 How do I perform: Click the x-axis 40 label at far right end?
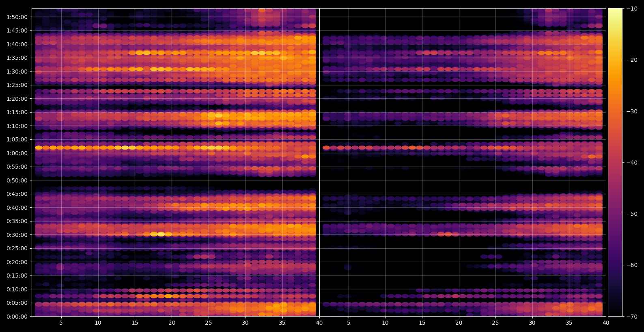coord(606,323)
